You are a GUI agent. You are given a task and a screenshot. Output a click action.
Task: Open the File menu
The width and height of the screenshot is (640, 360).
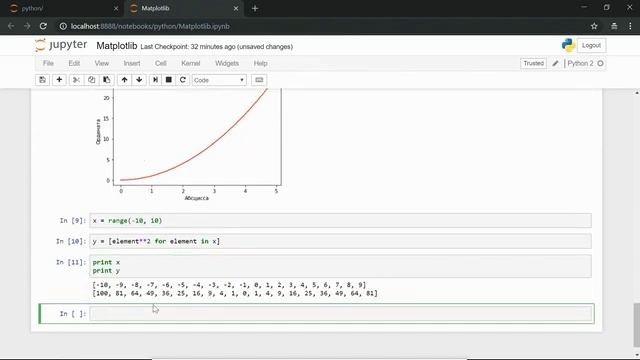48,63
